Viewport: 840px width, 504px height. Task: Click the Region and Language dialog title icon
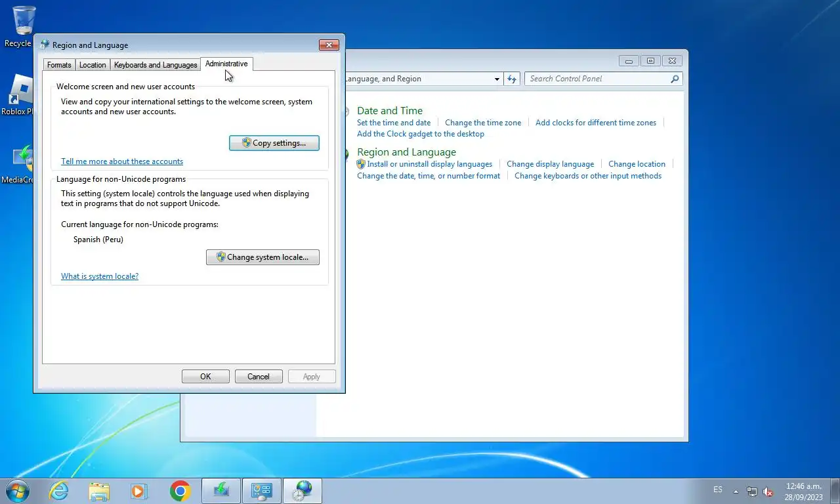tap(45, 45)
